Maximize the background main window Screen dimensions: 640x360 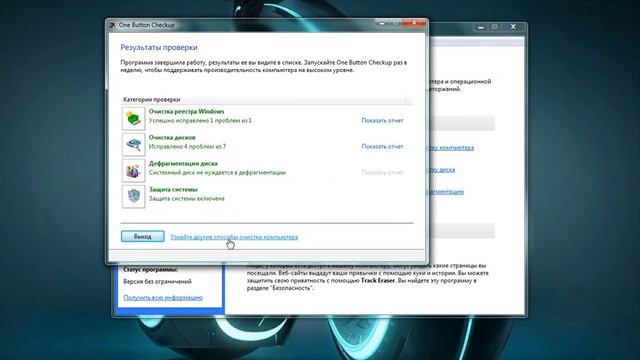[x=494, y=27]
